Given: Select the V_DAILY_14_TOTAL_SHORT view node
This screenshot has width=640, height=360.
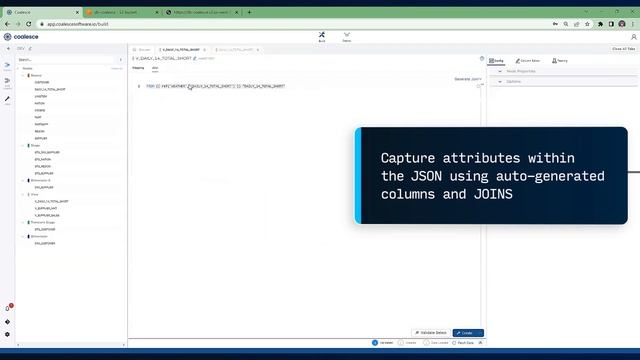Looking at the screenshot, I should 51,202.
